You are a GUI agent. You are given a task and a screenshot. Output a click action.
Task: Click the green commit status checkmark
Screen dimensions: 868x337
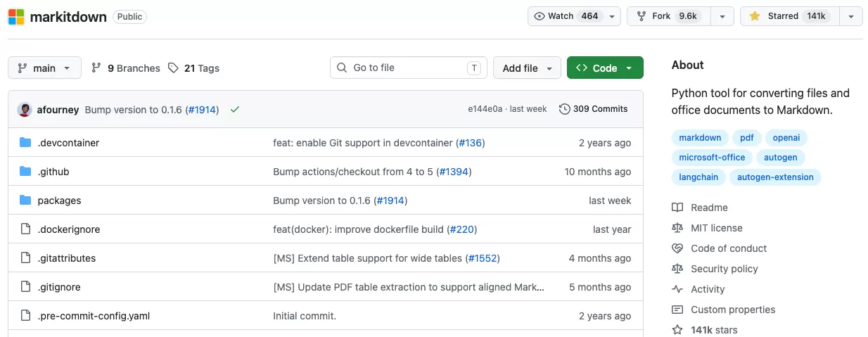click(x=235, y=109)
